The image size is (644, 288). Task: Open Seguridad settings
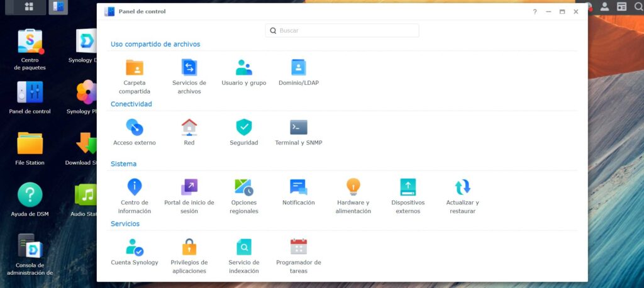(x=244, y=132)
